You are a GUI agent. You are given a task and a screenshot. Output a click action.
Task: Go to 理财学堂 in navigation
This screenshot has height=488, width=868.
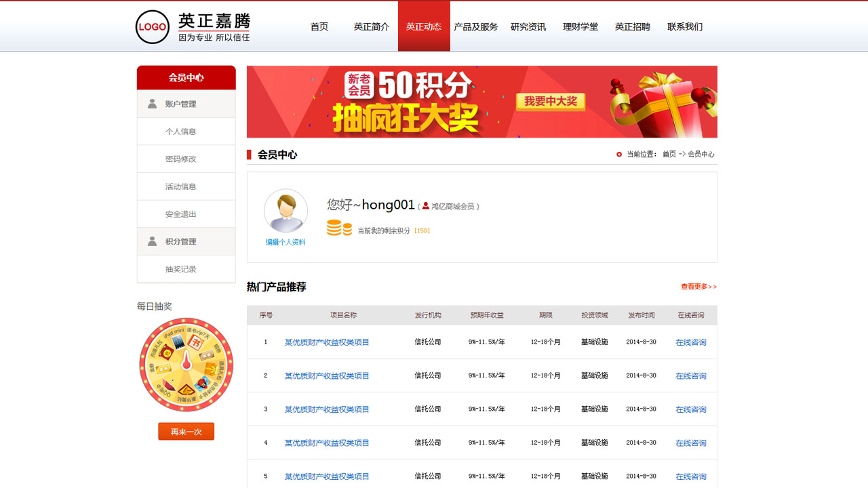click(580, 27)
